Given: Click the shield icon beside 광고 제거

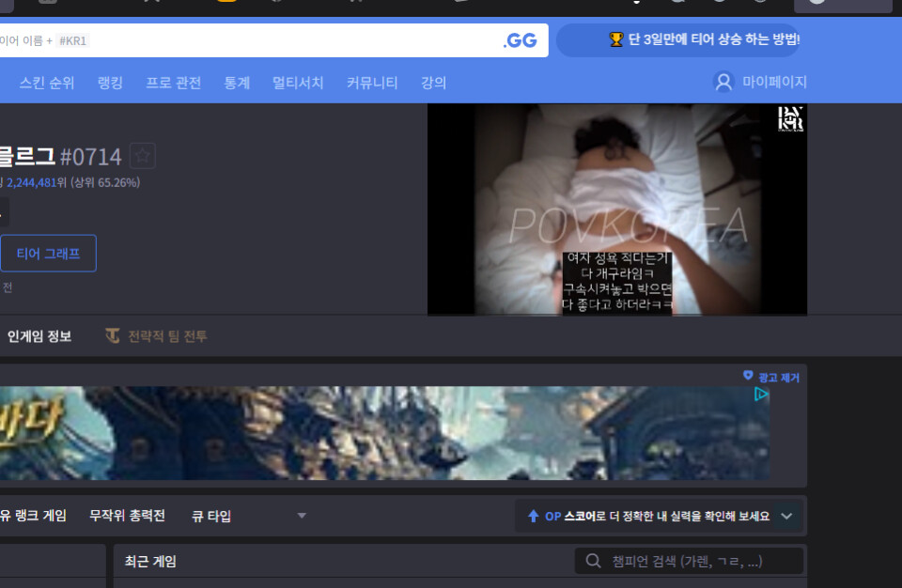Looking at the screenshot, I should pyautogui.click(x=748, y=376).
